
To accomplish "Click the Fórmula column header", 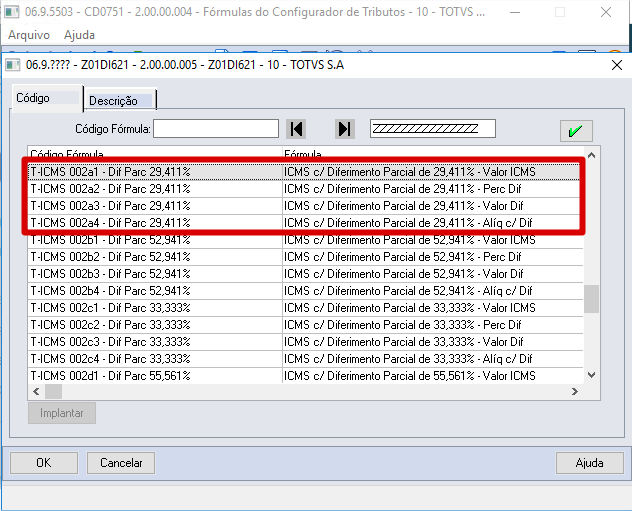I will tap(432, 154).
